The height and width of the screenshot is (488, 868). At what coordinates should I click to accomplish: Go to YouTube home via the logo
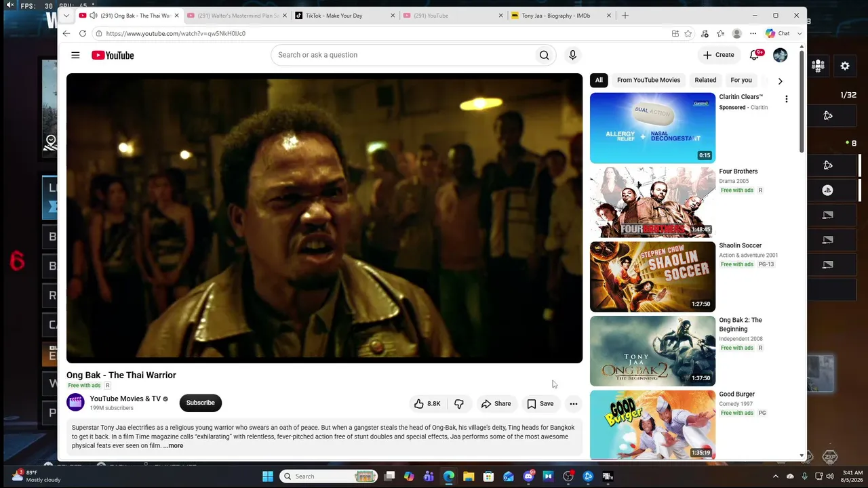[x=113, y=55]
